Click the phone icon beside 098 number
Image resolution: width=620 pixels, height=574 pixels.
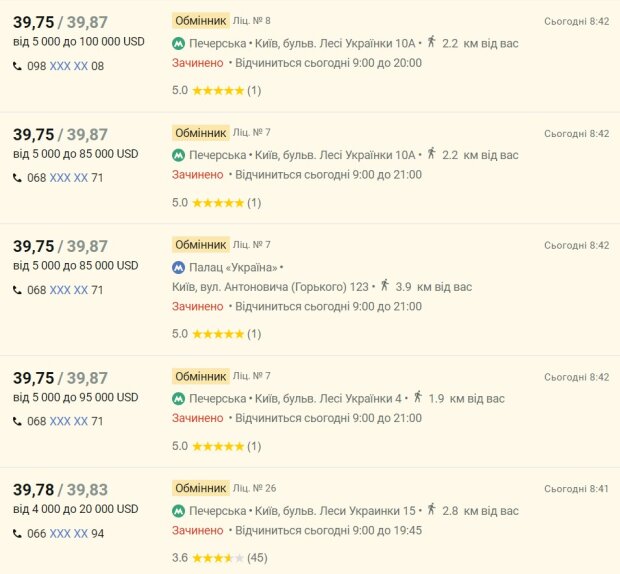pos(18,66)
